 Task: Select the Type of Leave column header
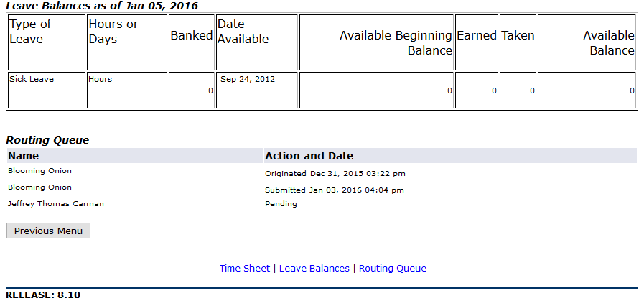[47, 42]
